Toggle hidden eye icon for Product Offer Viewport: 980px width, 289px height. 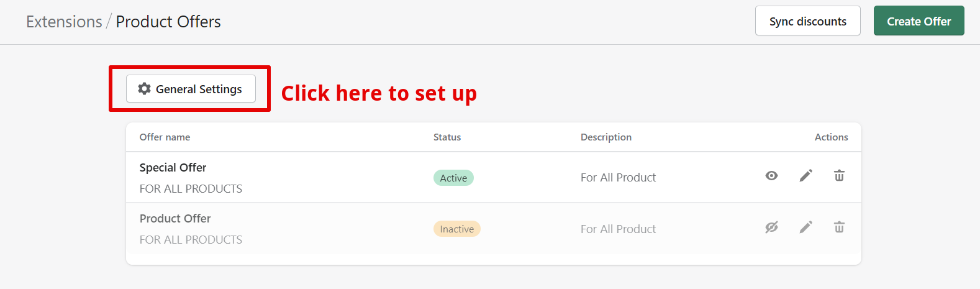[771, 227]
